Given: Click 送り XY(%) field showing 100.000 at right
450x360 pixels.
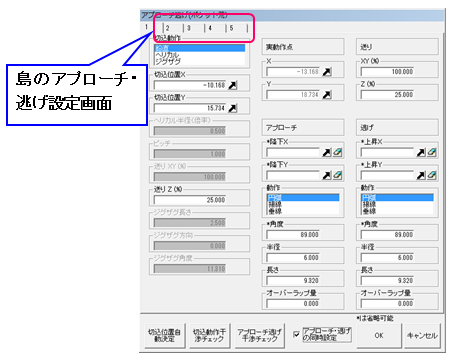Looking at the screenshot, I should 388,72.
